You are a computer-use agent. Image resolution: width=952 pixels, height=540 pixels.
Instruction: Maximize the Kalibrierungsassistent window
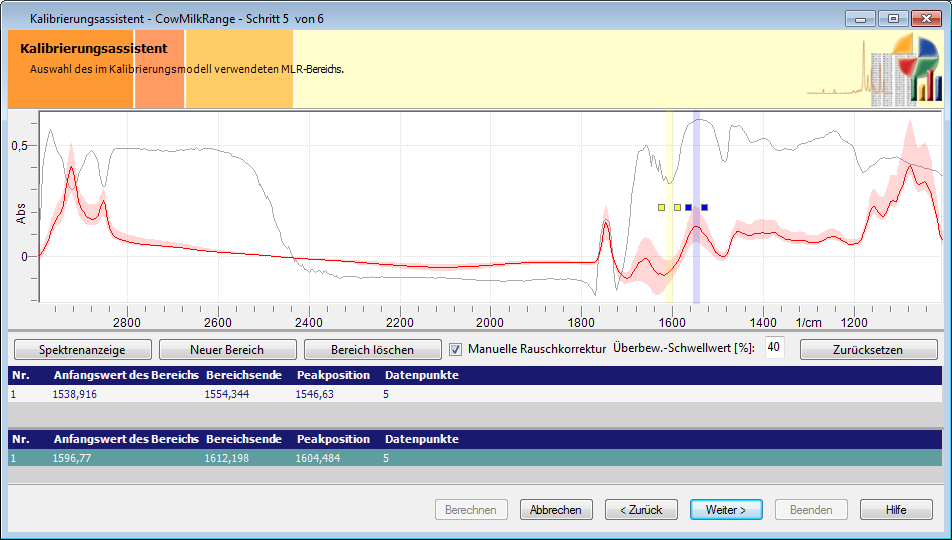point(893,18)
